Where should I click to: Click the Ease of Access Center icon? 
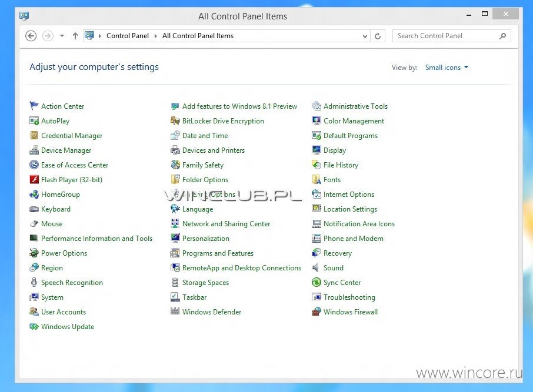pyautogui.click(x=34, y=165)
